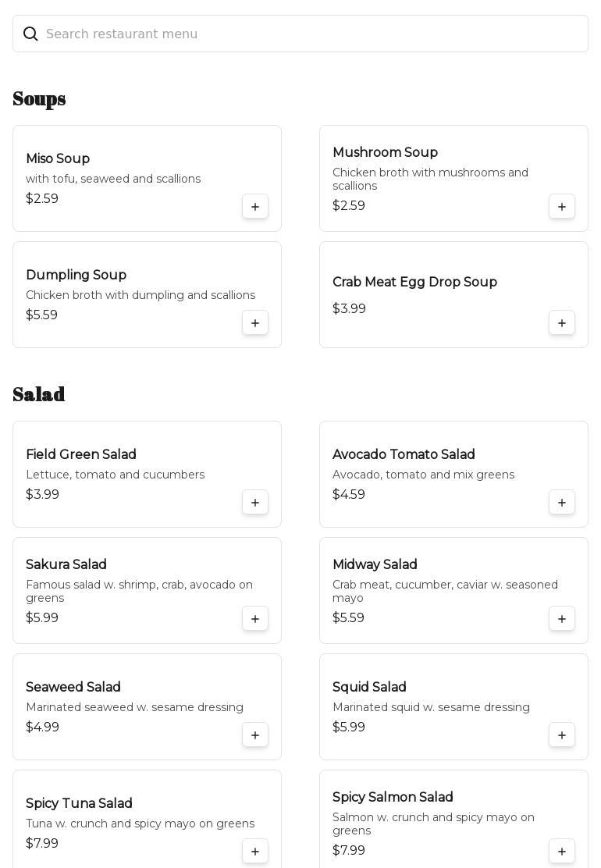The image size is (601, 868).
Task: Focus the Search restaurant menu field
Action: point(312,34)
